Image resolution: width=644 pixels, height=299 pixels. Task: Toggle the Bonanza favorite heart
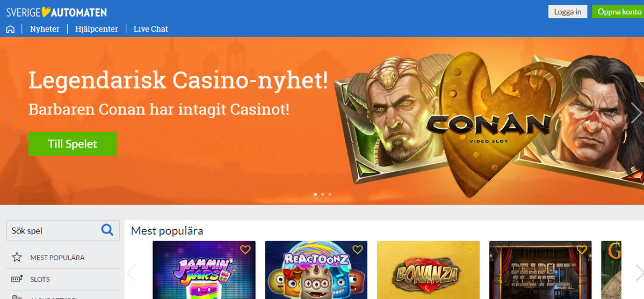click(470, 249)
